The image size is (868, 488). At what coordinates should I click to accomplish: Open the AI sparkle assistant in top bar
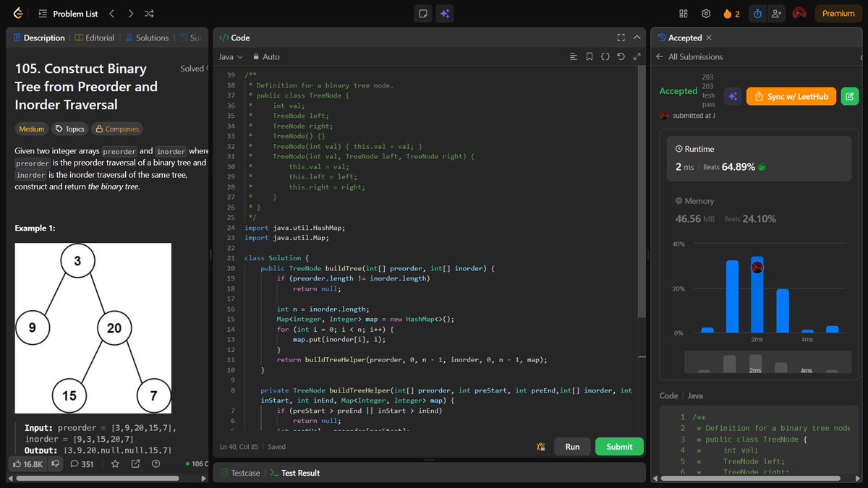pyautogui.click(x=444, y=13)
